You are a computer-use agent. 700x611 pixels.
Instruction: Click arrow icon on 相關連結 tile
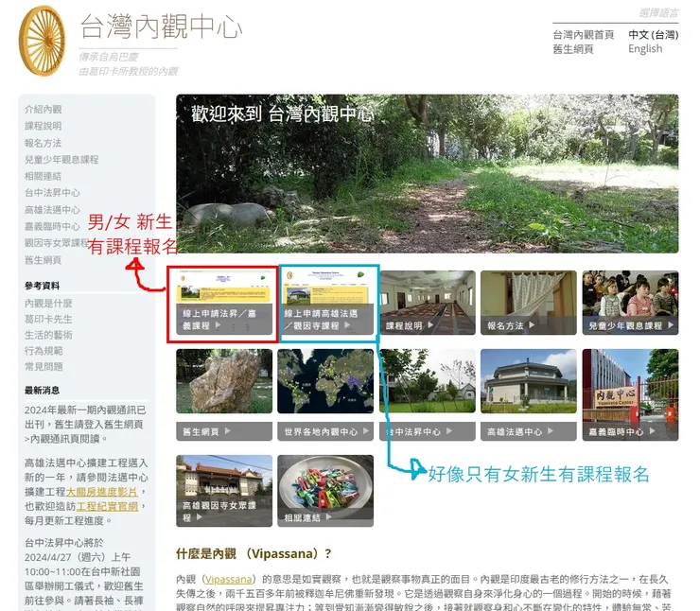point(328,516)
